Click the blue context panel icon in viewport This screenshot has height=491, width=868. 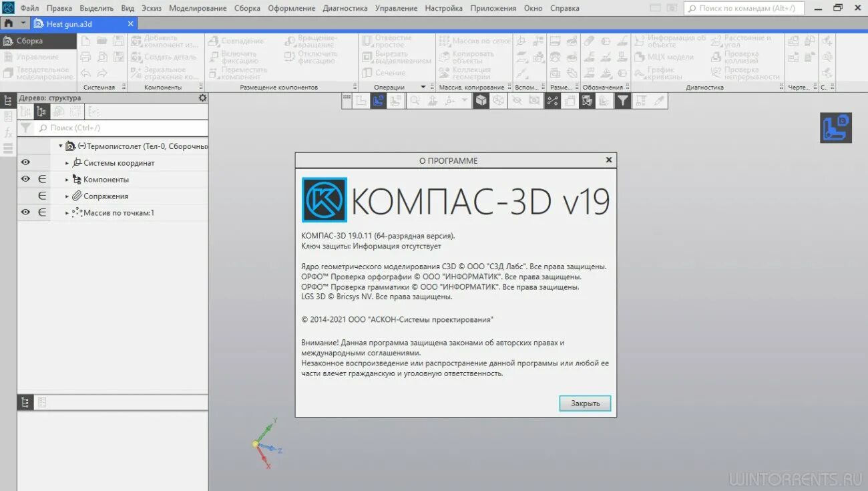[x=836, y=128]
